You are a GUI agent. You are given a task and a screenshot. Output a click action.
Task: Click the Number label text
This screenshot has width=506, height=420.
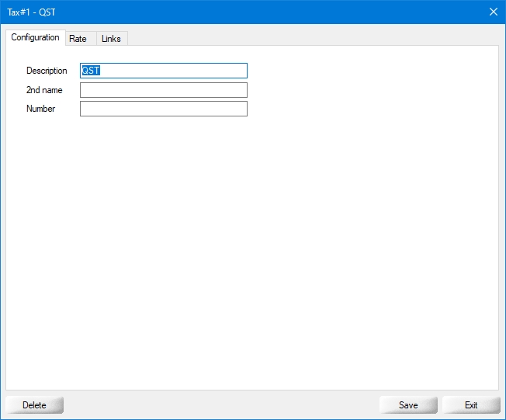pos(40,109)
